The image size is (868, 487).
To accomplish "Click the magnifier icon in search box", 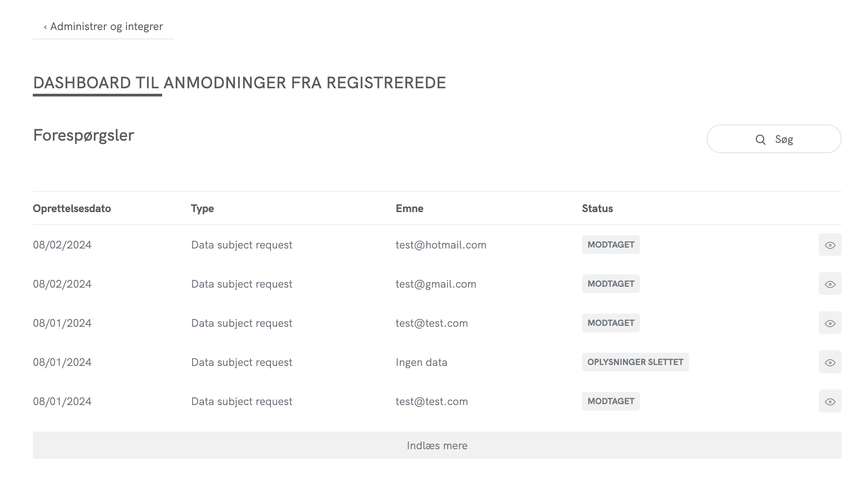I will (760, 140).
